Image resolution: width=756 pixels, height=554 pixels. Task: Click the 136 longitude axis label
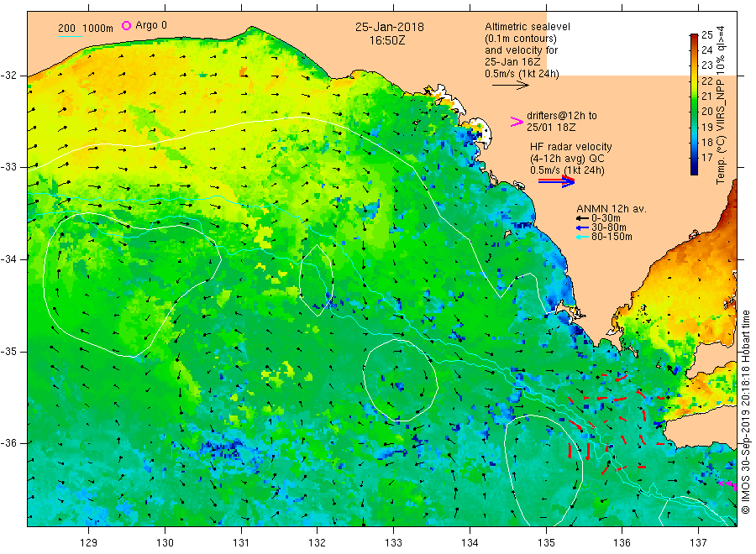click(x=622, y=543)
